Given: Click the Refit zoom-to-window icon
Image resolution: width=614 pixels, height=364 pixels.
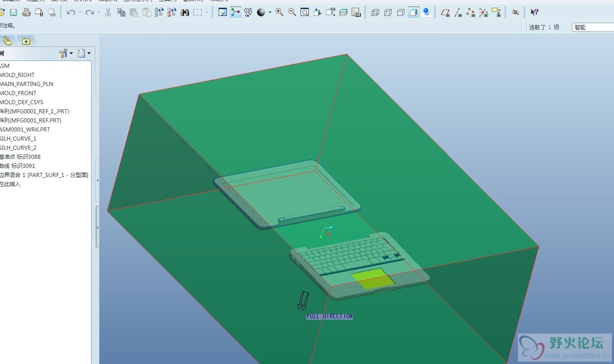Looking at the screenshot, I should 305,13.
